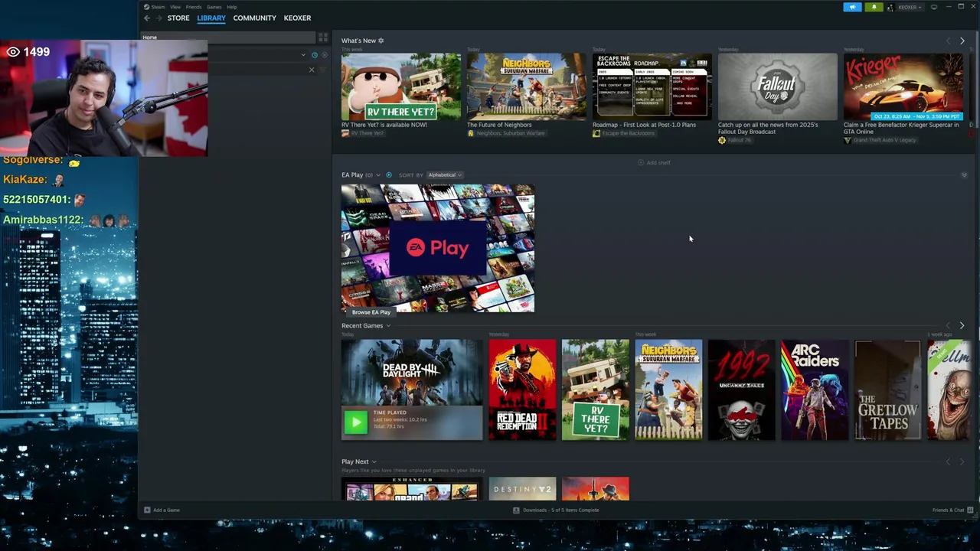Image resolution: width=980 pixels, height=551 pixels.
Task: Open the green notifications bell button
Action: point(874,7)
